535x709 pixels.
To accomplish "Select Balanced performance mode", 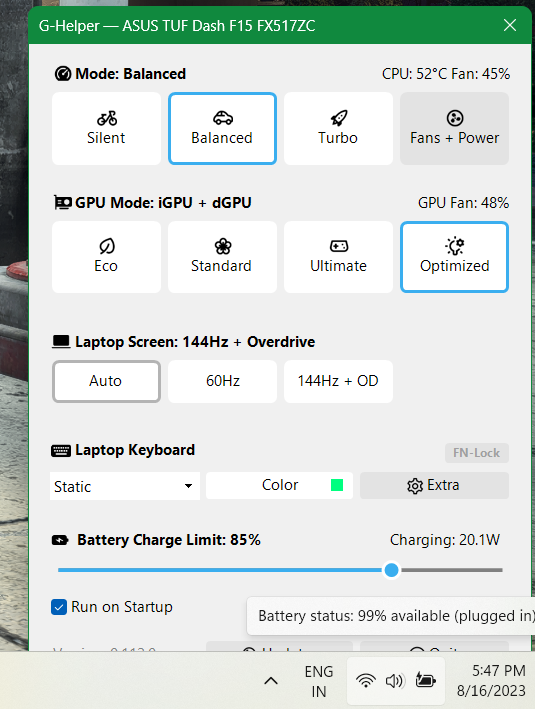I will pyautogui.click(x=222, y=128).
